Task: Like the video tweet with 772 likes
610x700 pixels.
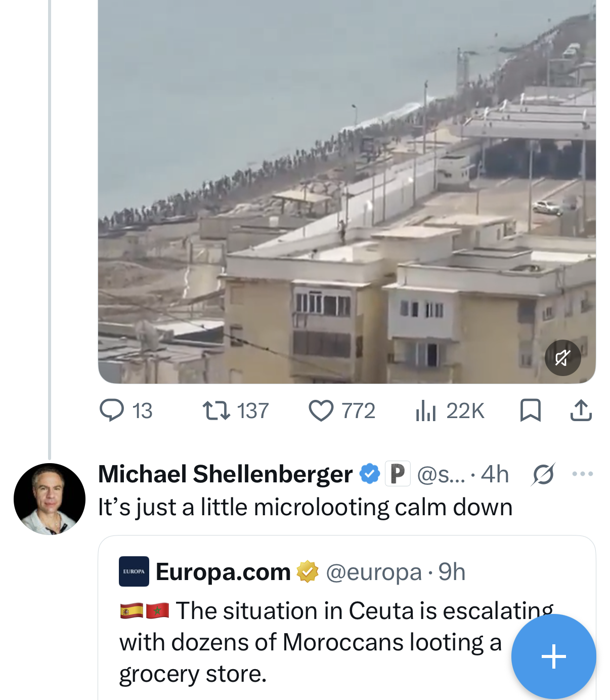Action: (342, 410)
